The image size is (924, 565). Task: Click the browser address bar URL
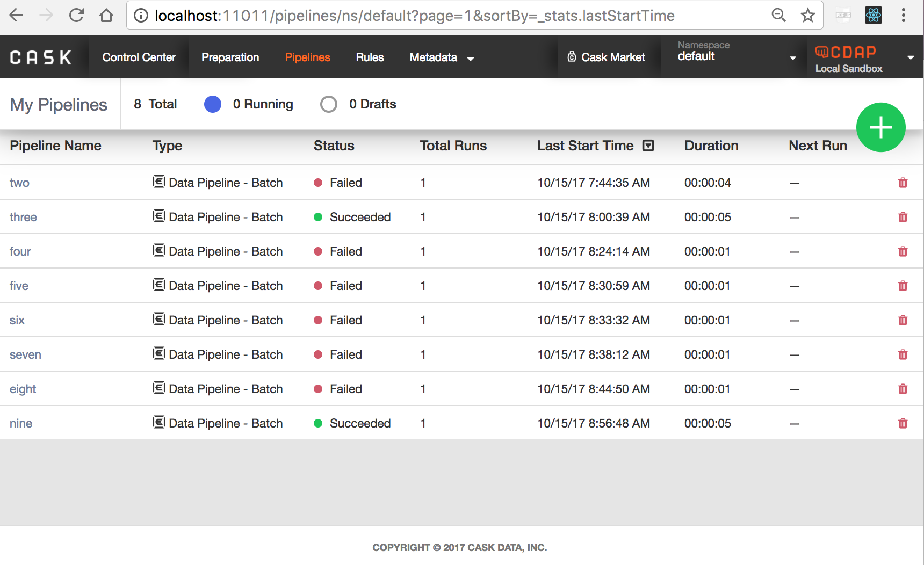[x=414, y=16]
